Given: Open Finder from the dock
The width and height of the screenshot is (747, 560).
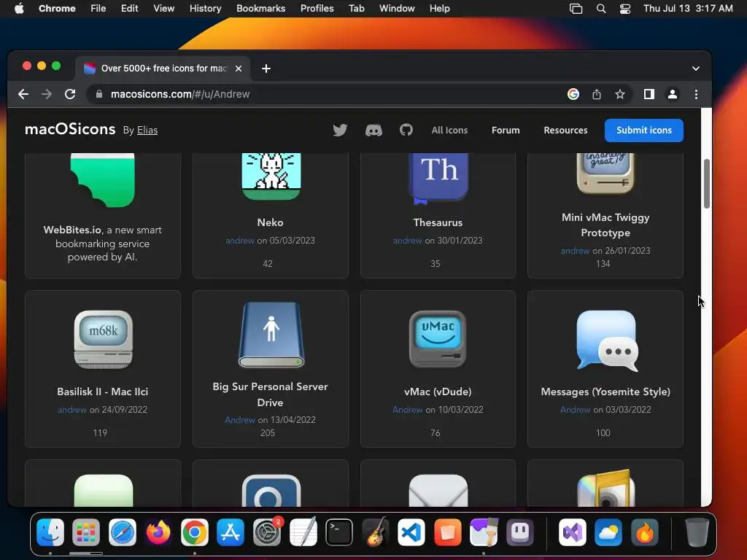Looking at the screenshot, I should (50, 532).
